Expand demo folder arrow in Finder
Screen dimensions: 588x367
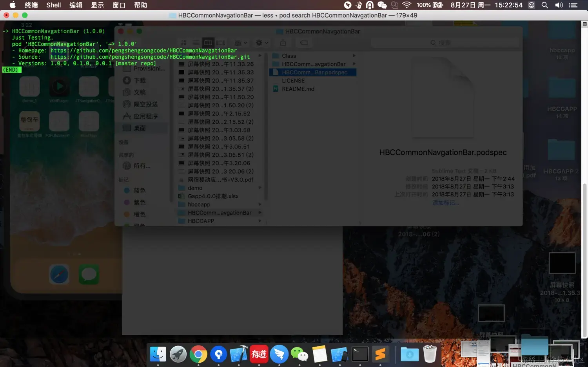click(260, 188)
